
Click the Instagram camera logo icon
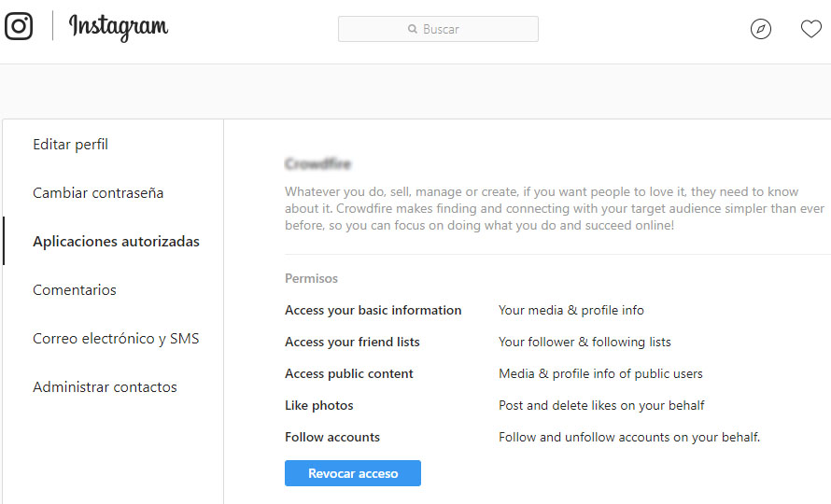point(19,26)
